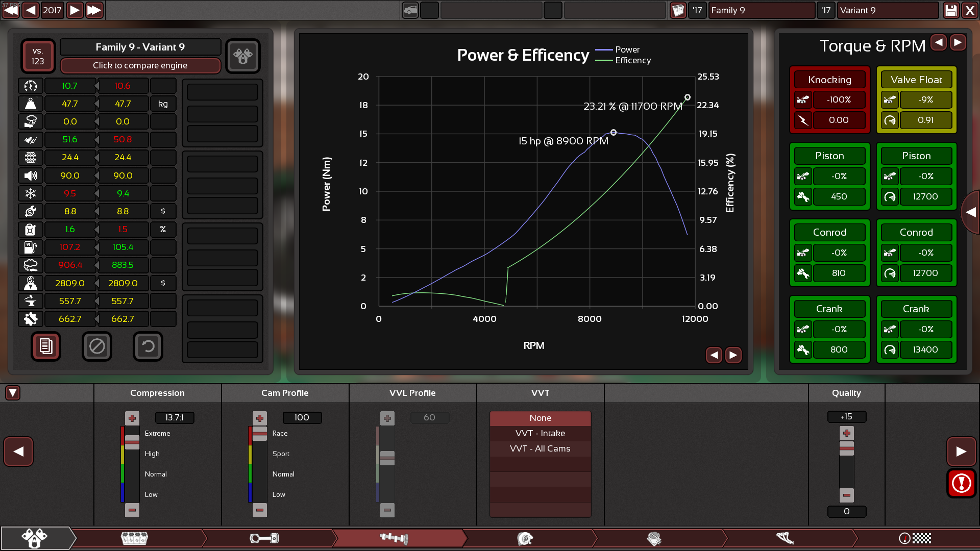Image resolution: width=980 pixels, height=551 pixels.
Task: Open the turbocharger aspiration tab at the bottom
Action: click(525, 538)
